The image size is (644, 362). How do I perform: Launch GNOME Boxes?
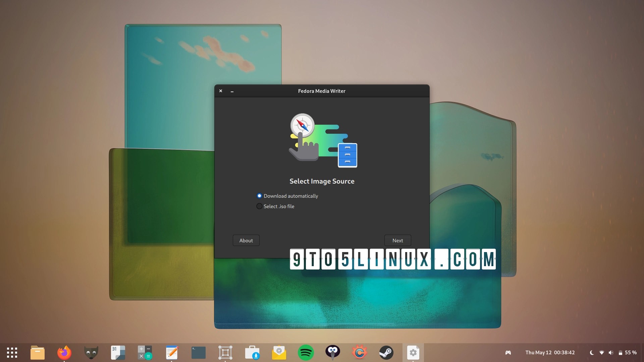(x=225, y=353)
